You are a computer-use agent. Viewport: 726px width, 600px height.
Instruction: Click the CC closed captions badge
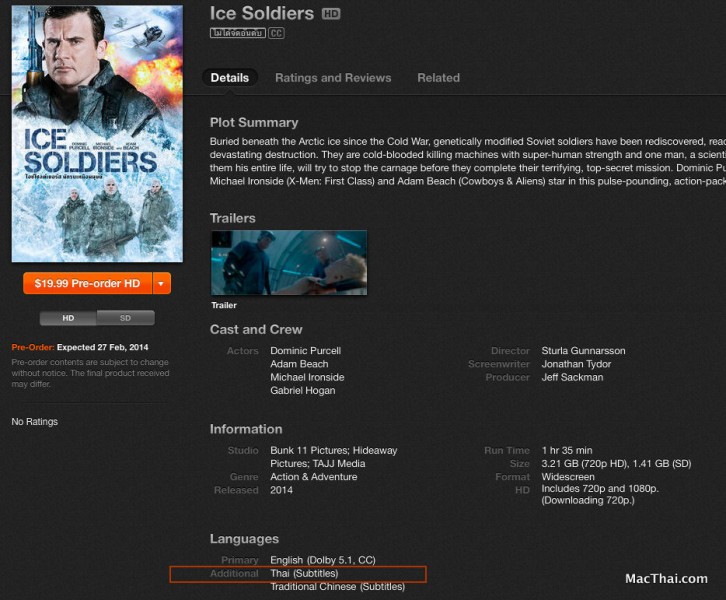pyautogui.click(x=276, y=33)
